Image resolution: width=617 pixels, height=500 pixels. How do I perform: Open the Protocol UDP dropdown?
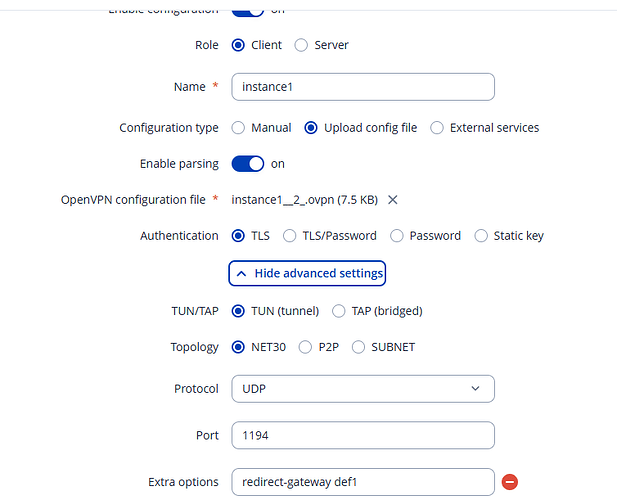[x=362, y=388]
